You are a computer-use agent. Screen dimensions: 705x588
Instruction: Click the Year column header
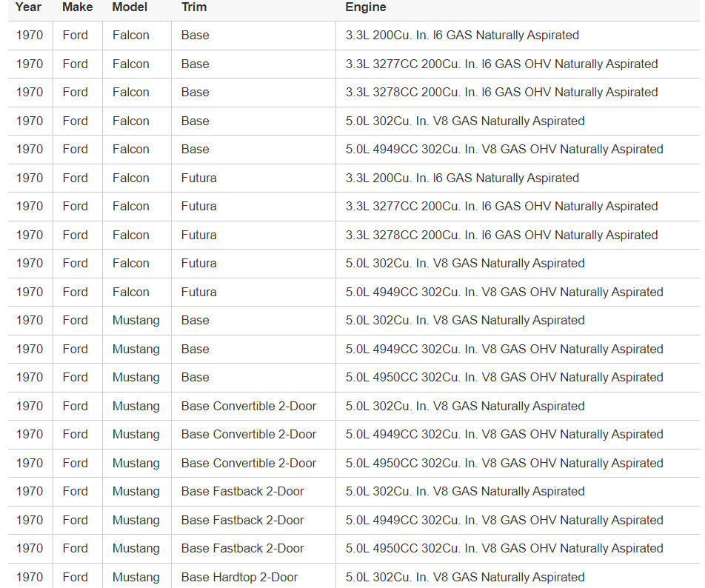coord(29,7)
